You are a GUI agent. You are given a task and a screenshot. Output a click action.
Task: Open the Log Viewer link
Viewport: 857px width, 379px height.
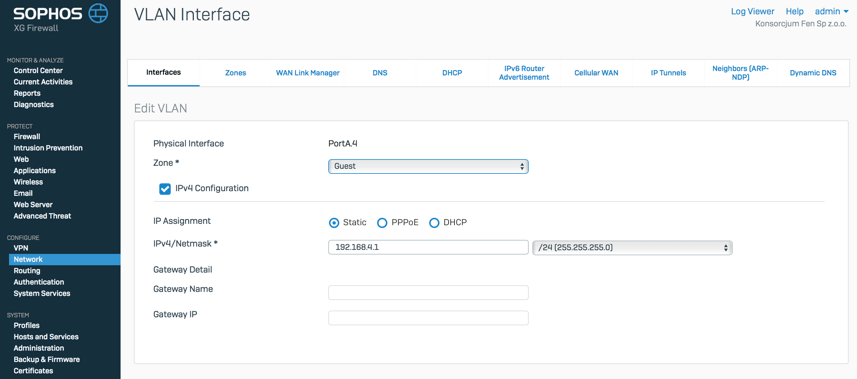click(x=753, y=11)
